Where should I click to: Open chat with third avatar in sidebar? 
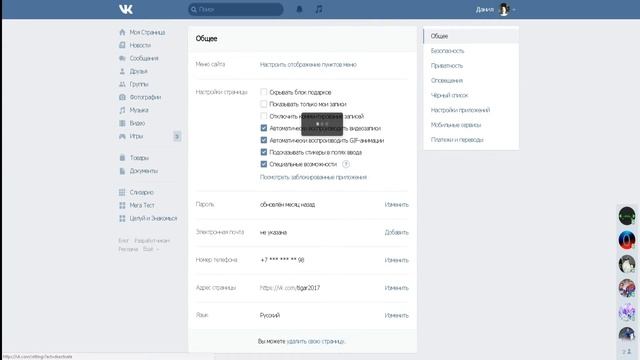pos(627,264)
